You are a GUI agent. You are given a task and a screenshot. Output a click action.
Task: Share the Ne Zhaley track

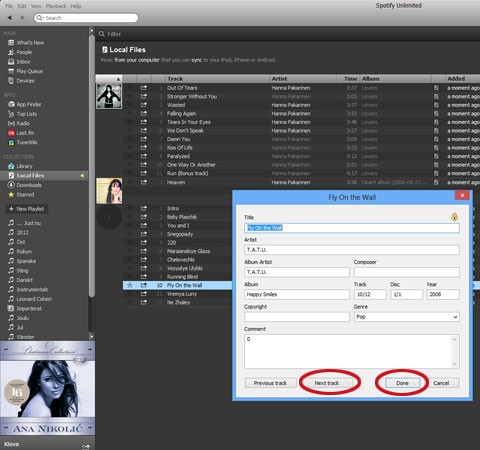click(x=144, y=302)
